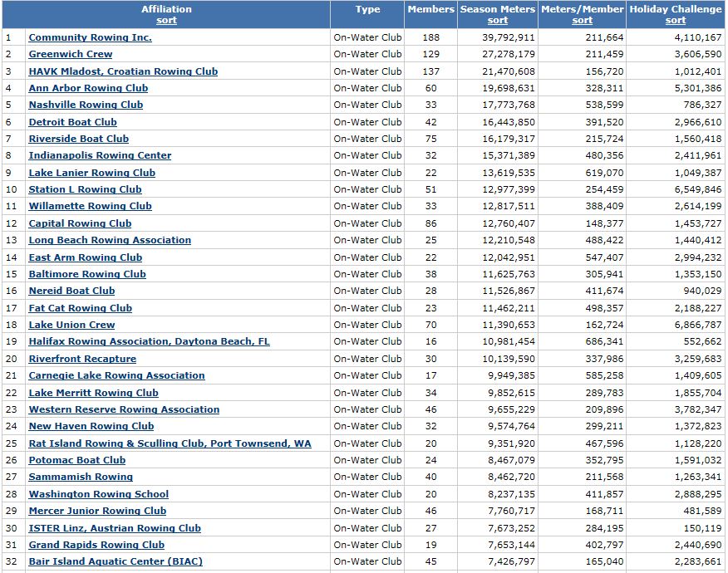Click the meters per member value 538,599
This screenshot has width=728, height=573.
click(x=604, y=105)
